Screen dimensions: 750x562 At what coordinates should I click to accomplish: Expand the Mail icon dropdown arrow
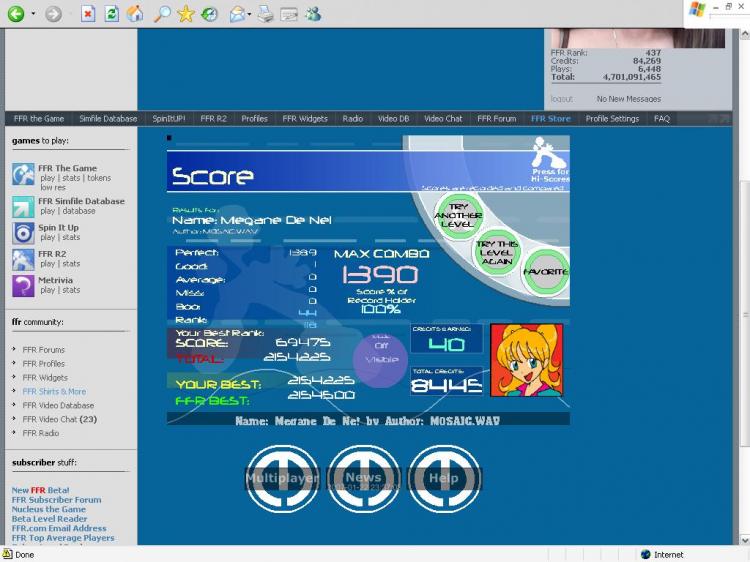pos(250,14)
